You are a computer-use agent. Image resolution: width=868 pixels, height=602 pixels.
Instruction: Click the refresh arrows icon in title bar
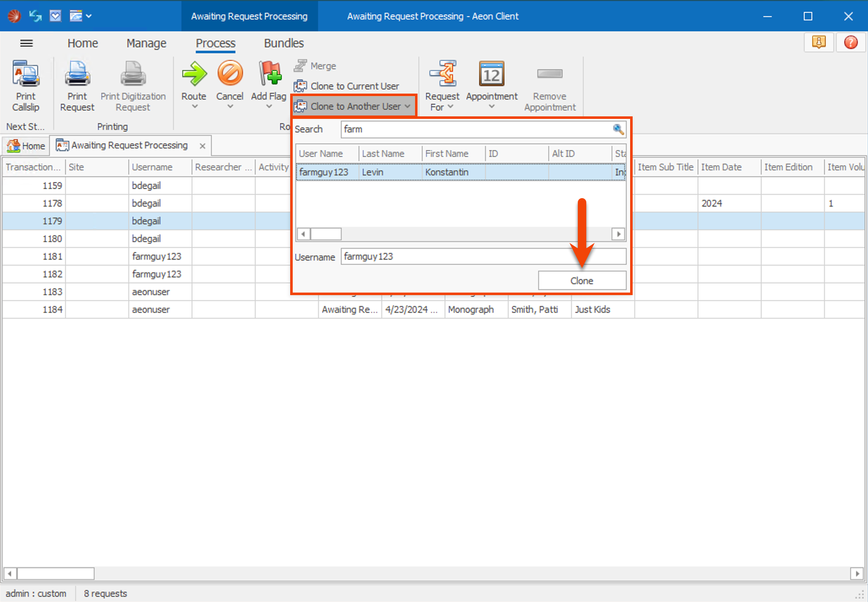tap(35, 16)
